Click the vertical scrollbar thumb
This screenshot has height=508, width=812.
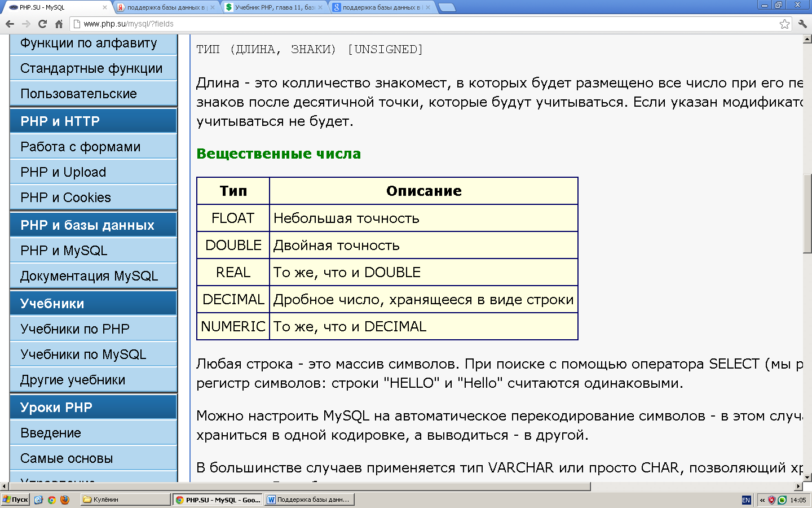click(x=807, y=214)
